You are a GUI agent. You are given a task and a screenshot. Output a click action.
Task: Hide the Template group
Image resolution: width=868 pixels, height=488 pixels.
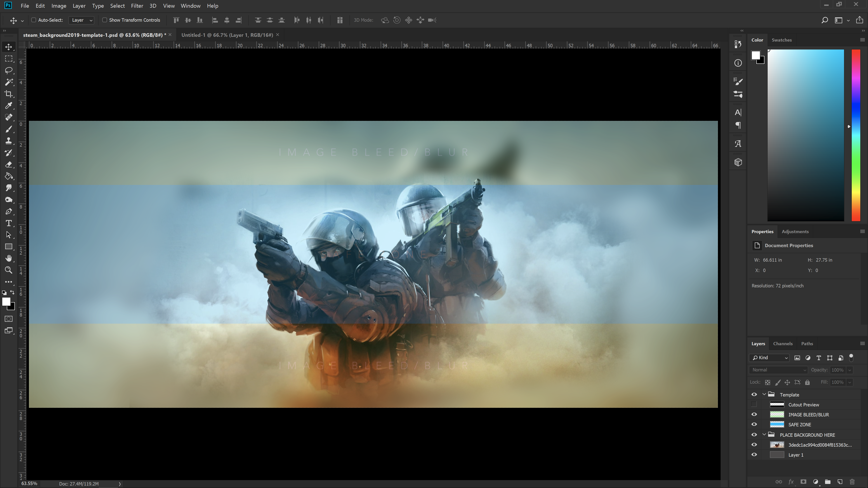coord(754,395)
